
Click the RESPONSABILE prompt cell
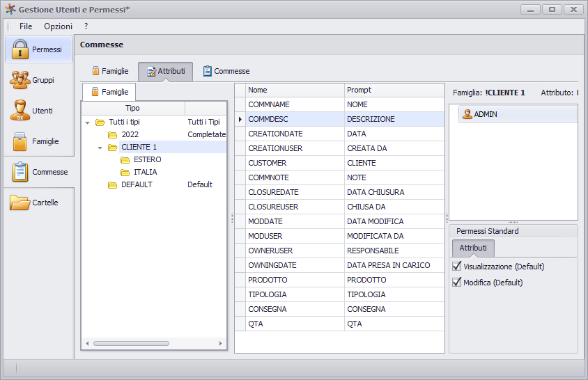click(394, 251)
